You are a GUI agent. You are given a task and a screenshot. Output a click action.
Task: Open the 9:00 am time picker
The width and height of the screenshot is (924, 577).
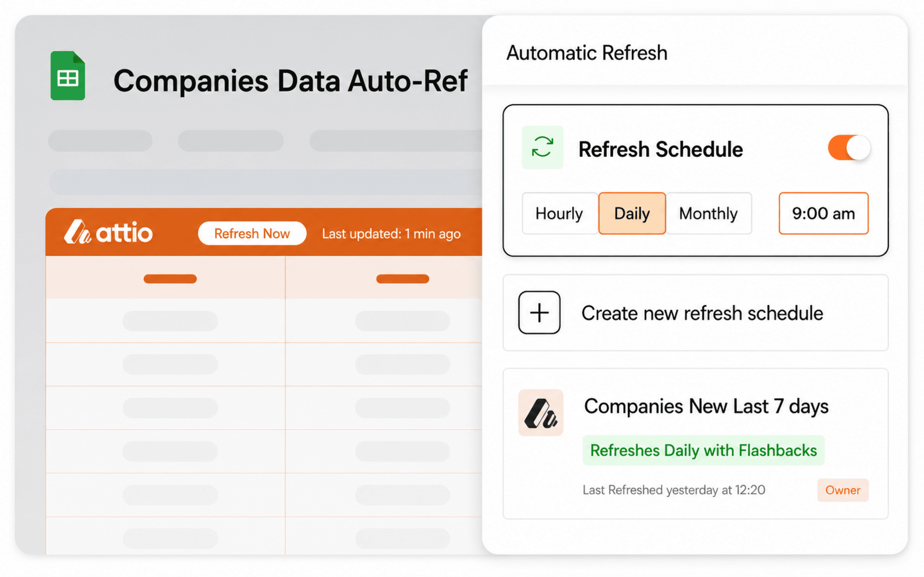click(x=823, y=213)
